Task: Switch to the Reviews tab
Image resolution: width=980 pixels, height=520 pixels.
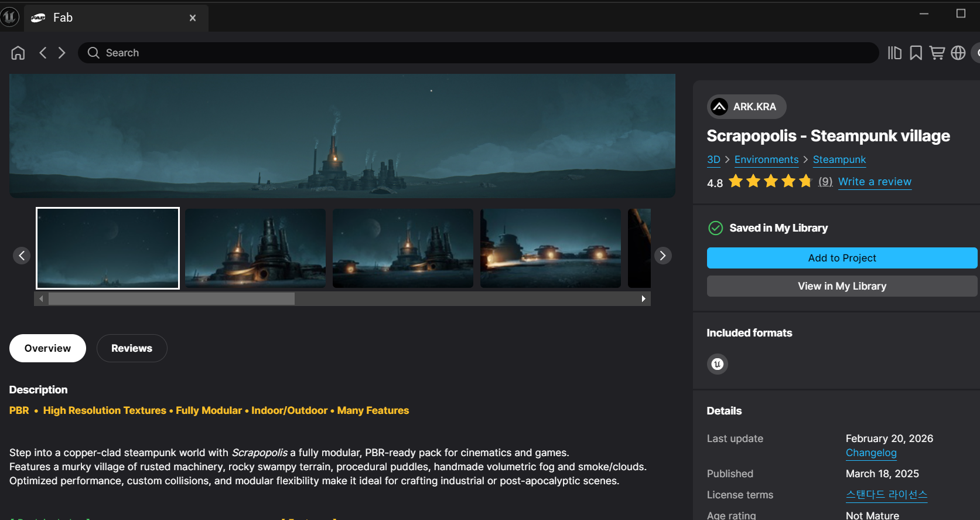Action: point(132,348)
